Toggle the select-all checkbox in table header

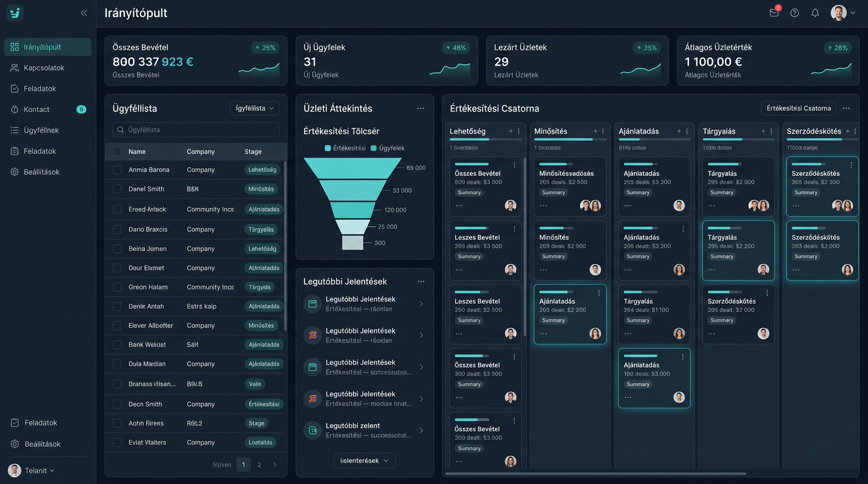coord(117,151)
